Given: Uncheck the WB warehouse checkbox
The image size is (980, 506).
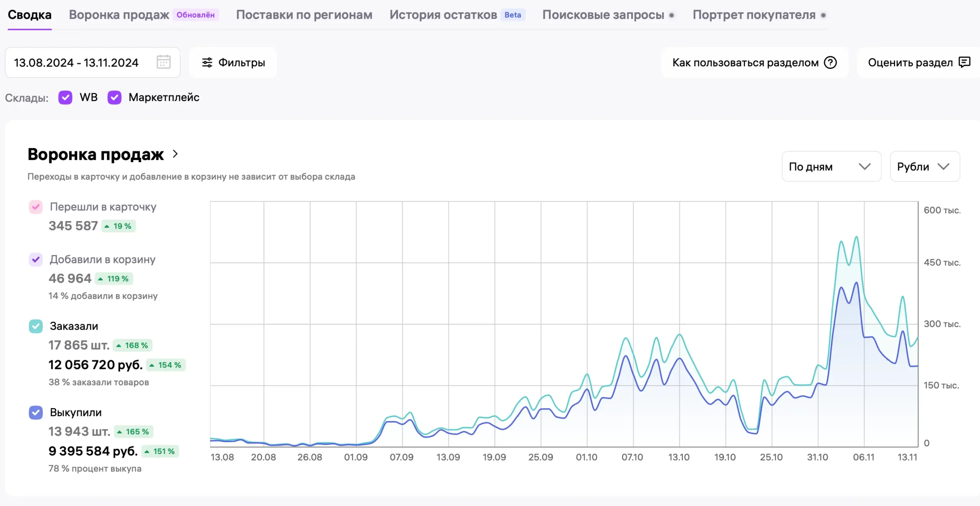Looking at the screenshot, I should 65,98.
